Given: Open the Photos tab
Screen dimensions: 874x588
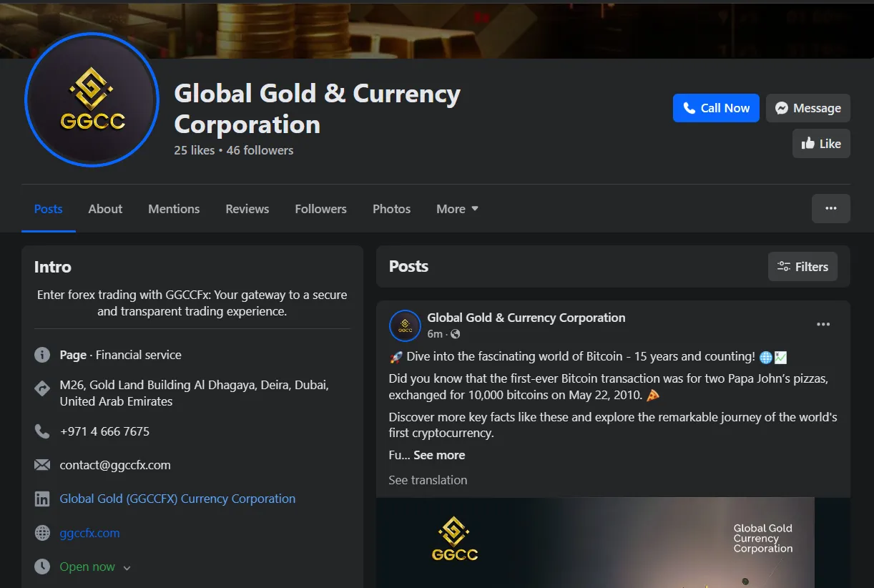Looking at the screenshot, I should click(391, 209).
